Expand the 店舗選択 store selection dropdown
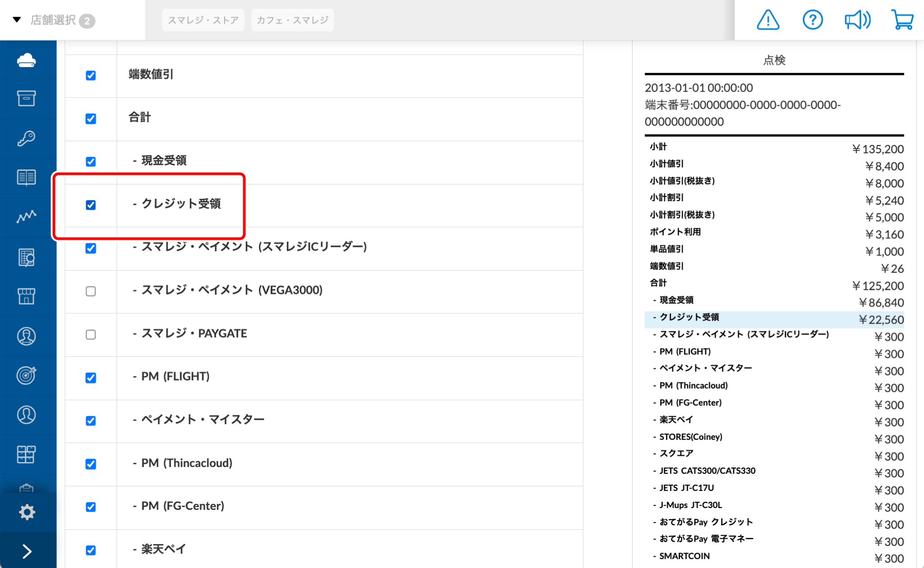Screen dimensions: 924x568 [53, 20]
